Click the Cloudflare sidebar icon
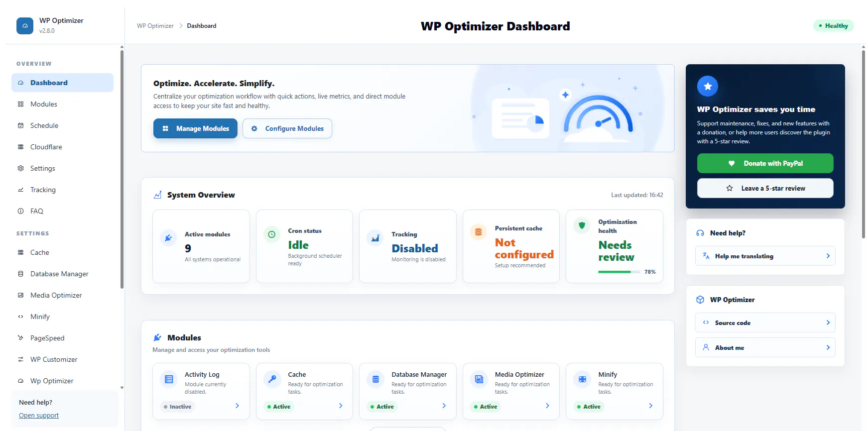The width and height of the screenshot is (868, 431). [x=21, y=147]
